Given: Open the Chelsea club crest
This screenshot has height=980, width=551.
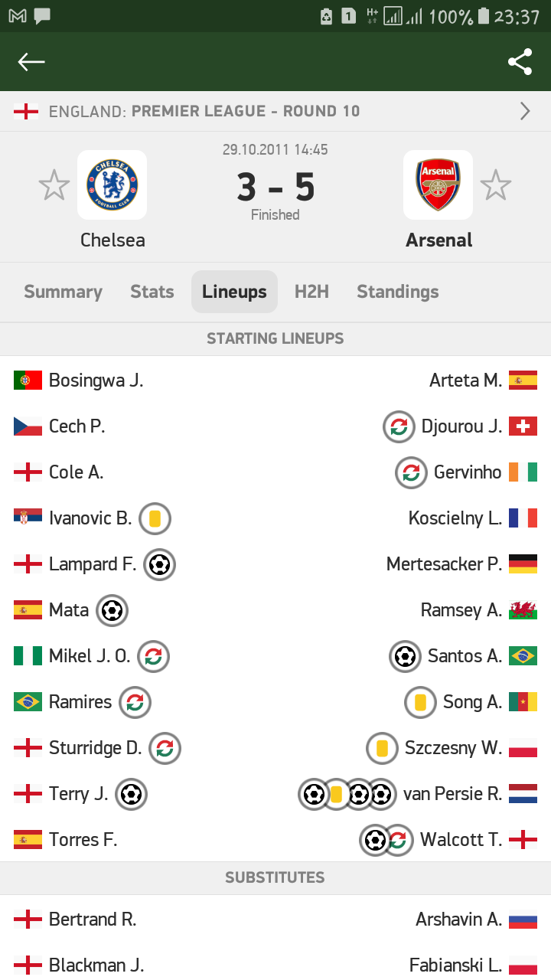Looking at the screenshot, I should [112, 185].
